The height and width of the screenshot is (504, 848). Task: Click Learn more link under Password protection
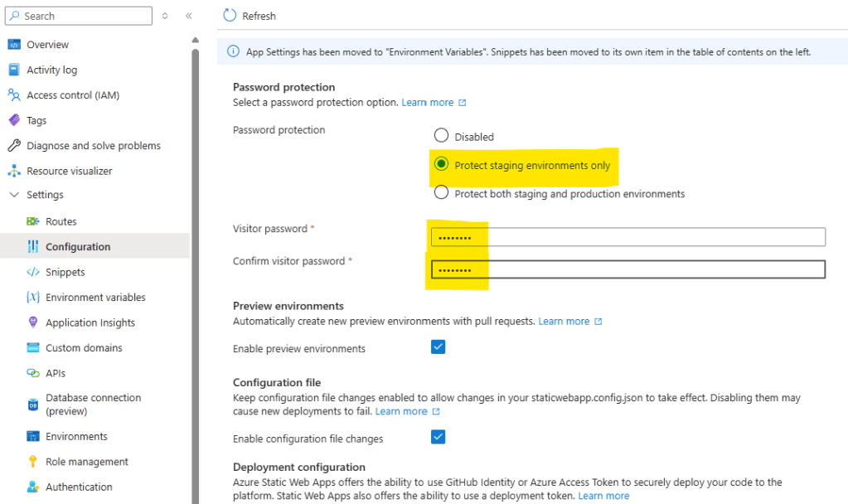[x=428, y=103]
